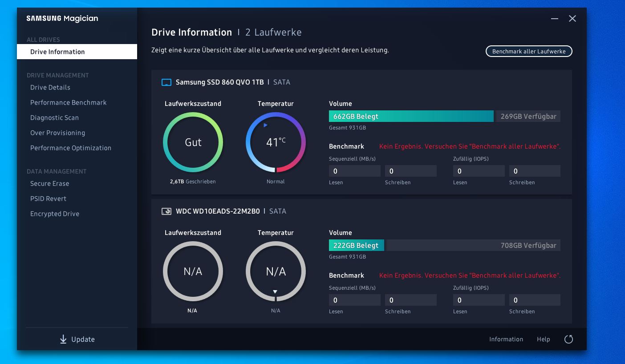The width and height of the screenshot is (625, 364).
Task: Click the Update button
Action: pyautogui.click(x=77, y=340)
